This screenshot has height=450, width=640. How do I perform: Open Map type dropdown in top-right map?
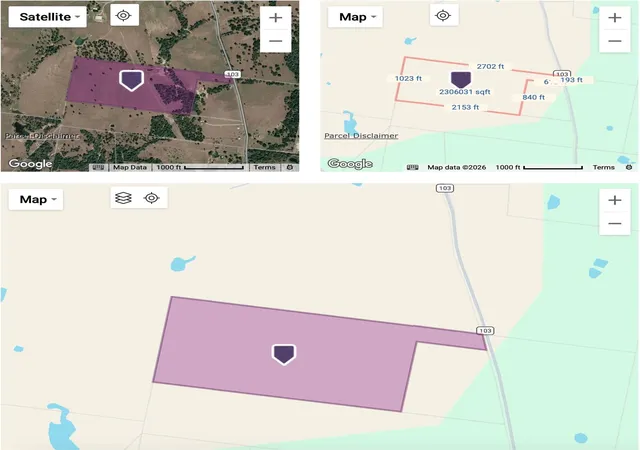tap(356, 17)
